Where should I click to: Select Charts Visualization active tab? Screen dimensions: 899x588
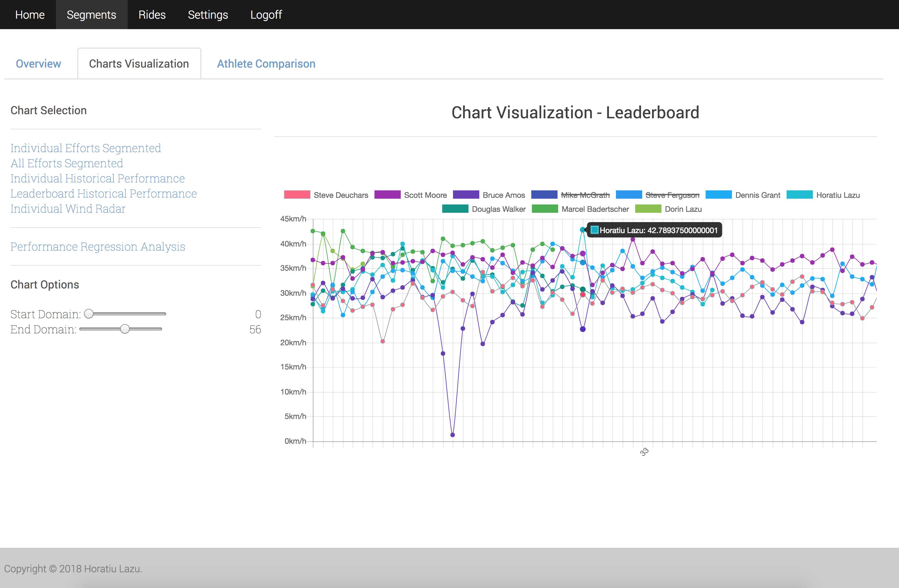click(138, 64)
